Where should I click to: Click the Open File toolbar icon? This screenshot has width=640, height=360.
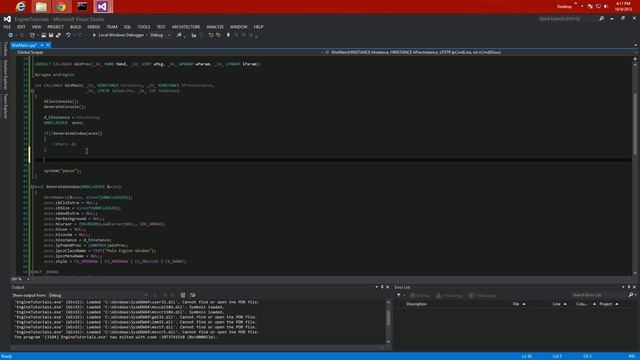pyautogui.click(x=43, y=36)
